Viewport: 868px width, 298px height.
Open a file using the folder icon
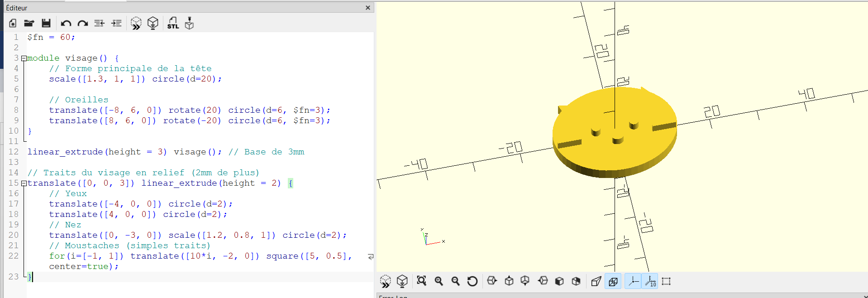click(29, 23)
